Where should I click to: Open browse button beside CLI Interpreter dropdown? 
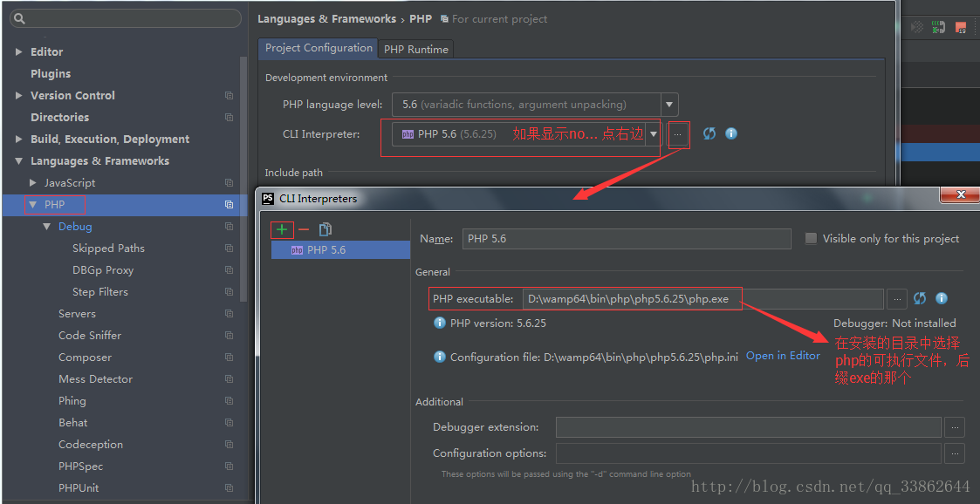click(x=677, y=134)
